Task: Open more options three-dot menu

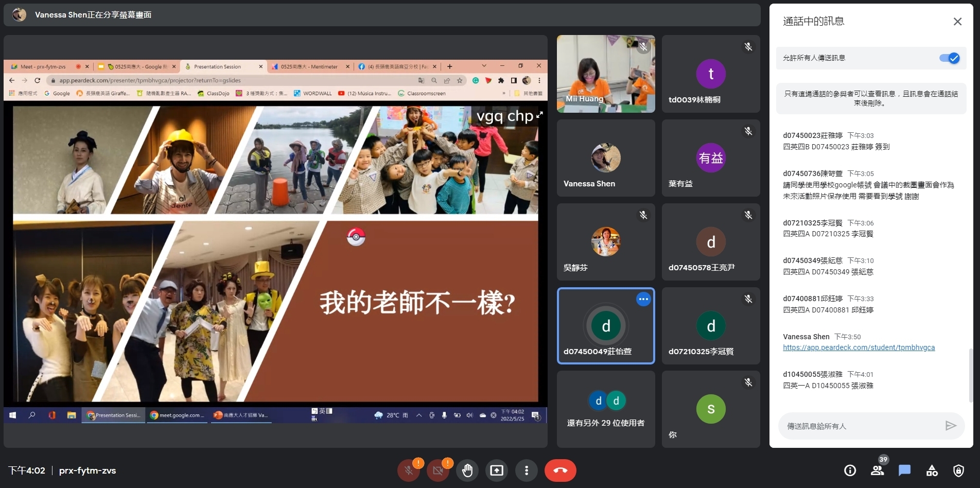Action: pos(526,470)
